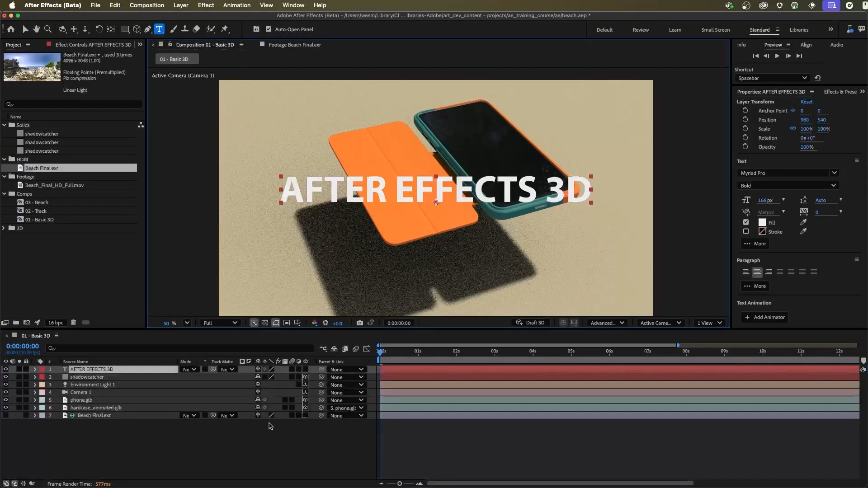
Task: Toggle the transparency grid in viewer
Action: click(x=265, y=323)
